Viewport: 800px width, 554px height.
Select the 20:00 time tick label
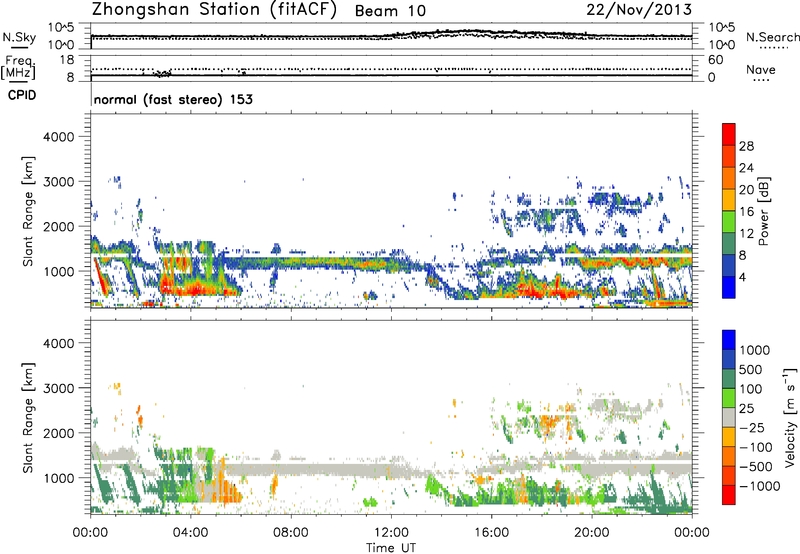[592, 533]
